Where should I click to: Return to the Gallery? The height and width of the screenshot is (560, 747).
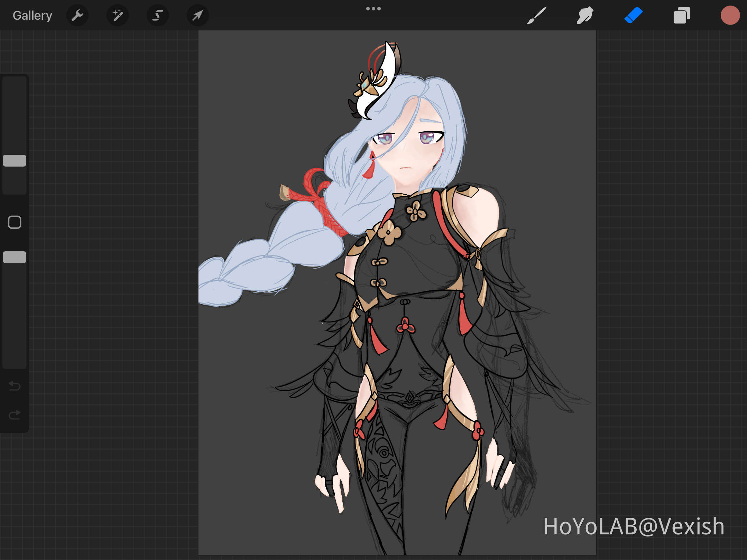pos(32,15)
